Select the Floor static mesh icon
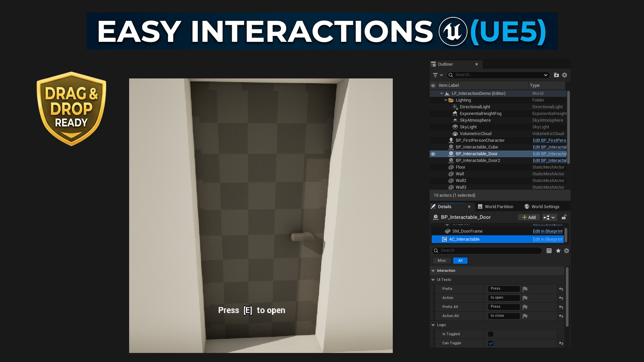Screen dimensions: 644x362 tap(451, 167)
